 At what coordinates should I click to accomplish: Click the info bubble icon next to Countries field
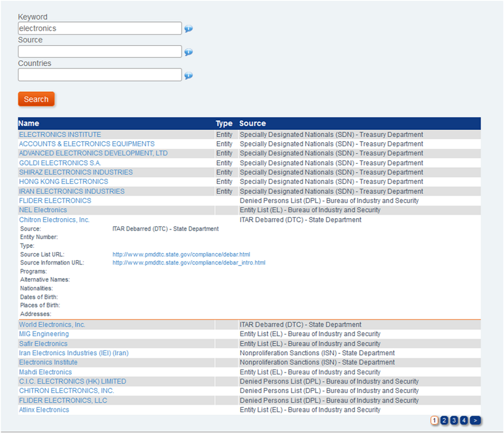tap(189, 75)
